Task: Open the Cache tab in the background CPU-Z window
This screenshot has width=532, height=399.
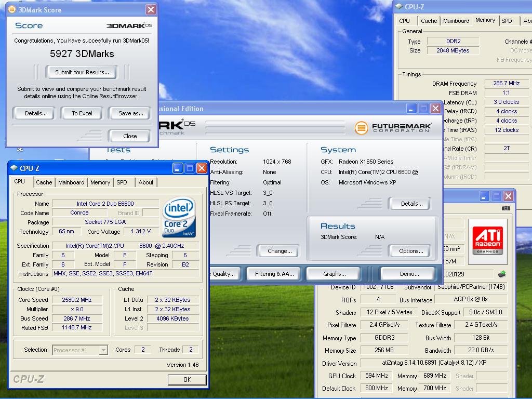Action: click(429, 21)
